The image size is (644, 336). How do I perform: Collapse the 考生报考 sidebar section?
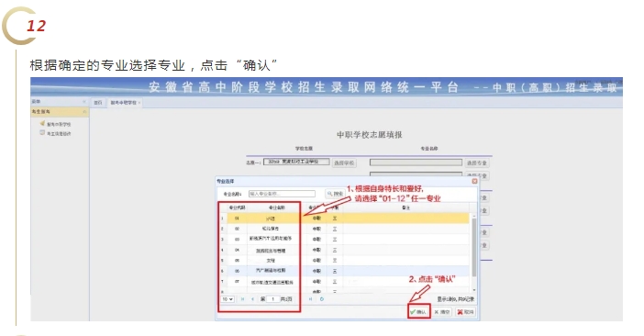tap(84, 112)
